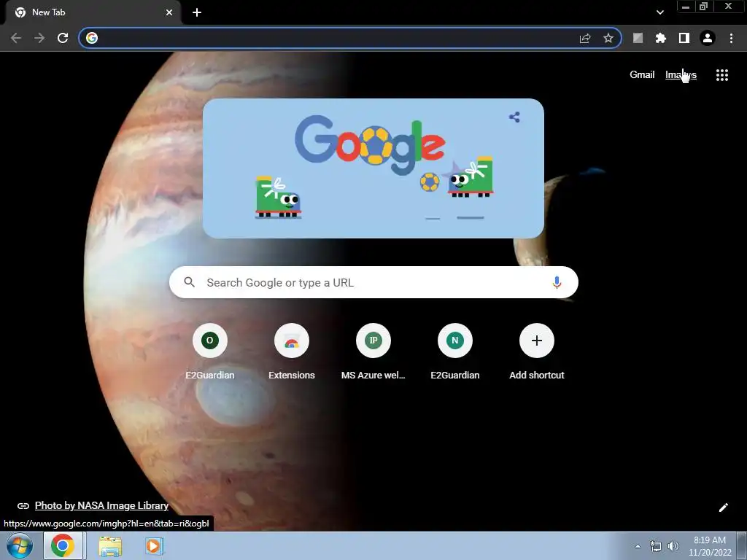Open the Google apps grid
This screenshot has width=747, height=560.
tap(721, 75)
